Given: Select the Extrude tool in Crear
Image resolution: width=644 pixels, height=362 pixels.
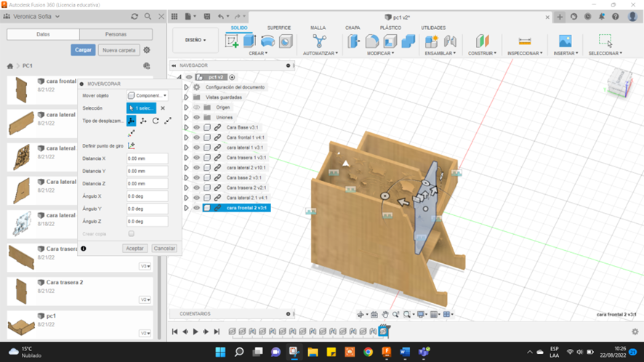Looking at the screenshot, I should coord(249,41).
